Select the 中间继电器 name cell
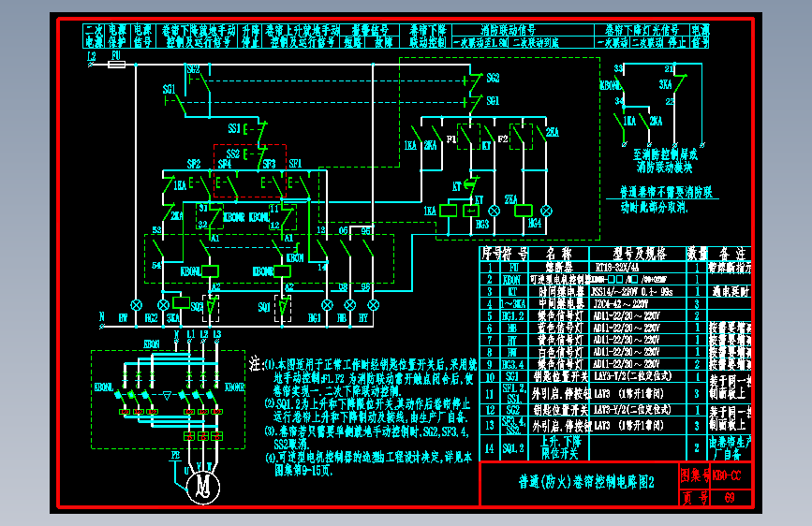Screen dimensions: 812x526 pos(559,304)
